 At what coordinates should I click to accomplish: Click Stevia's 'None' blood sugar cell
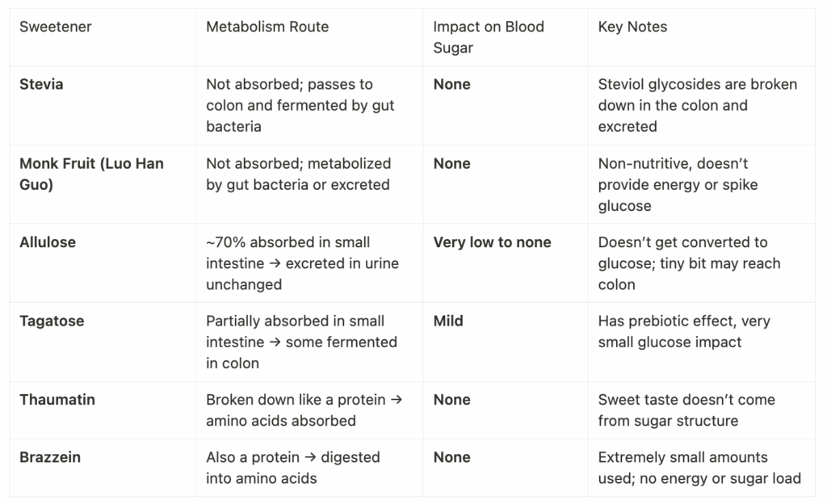[x=452, y=84]
